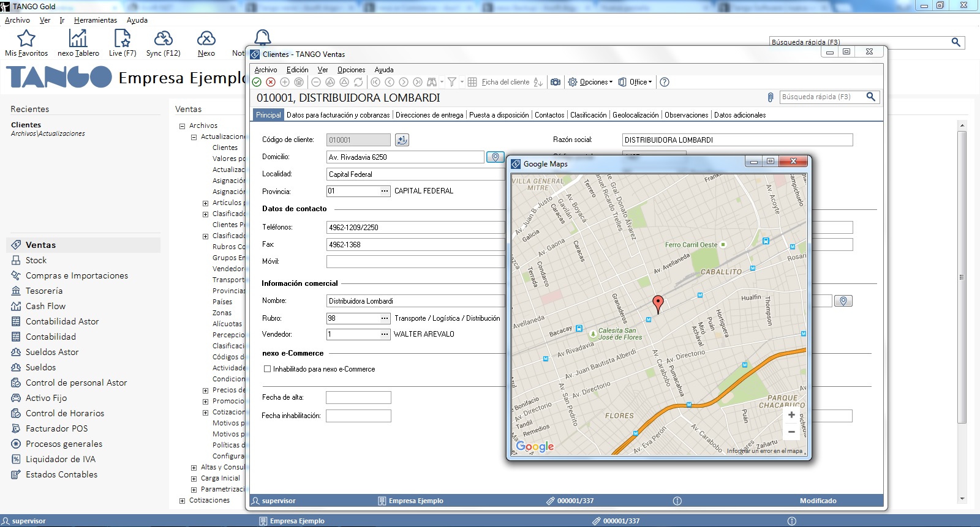Click the Fecha de alta field

[x=358, y=398]
